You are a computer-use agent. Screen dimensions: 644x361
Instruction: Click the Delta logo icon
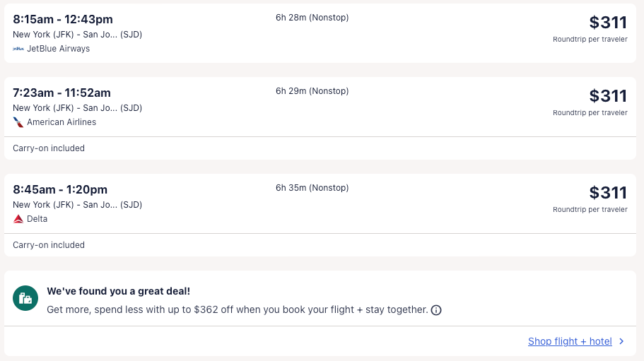(x=18, y=219)
